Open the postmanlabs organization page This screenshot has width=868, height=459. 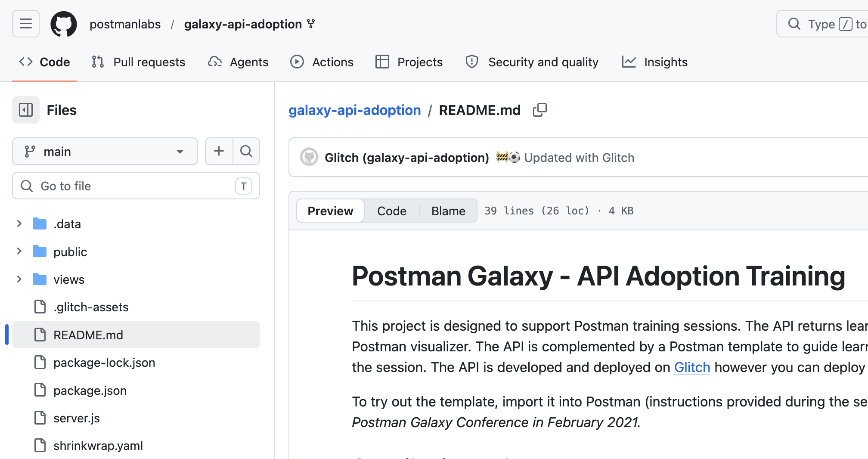(125, 24)
